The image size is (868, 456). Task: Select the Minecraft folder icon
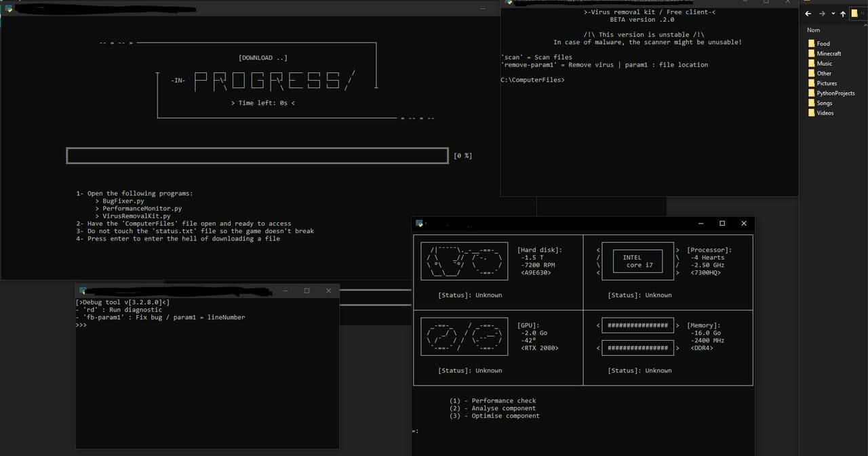pos(812,54)
